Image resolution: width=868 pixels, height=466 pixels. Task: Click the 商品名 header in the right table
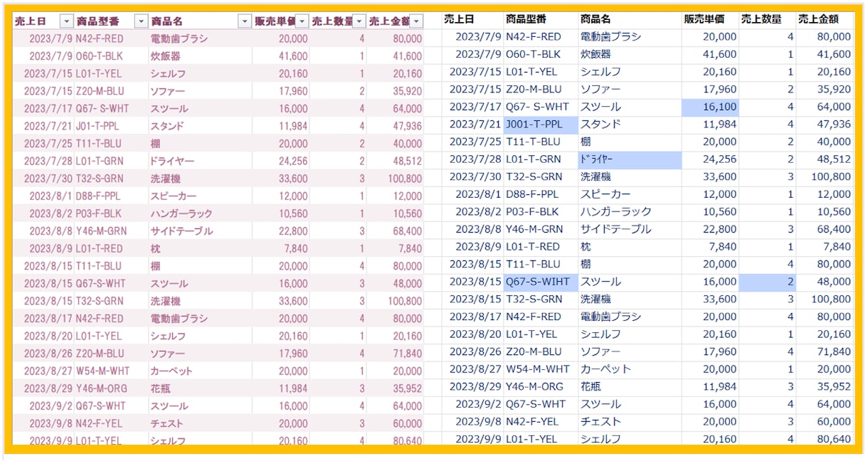(x=596, y=19)
